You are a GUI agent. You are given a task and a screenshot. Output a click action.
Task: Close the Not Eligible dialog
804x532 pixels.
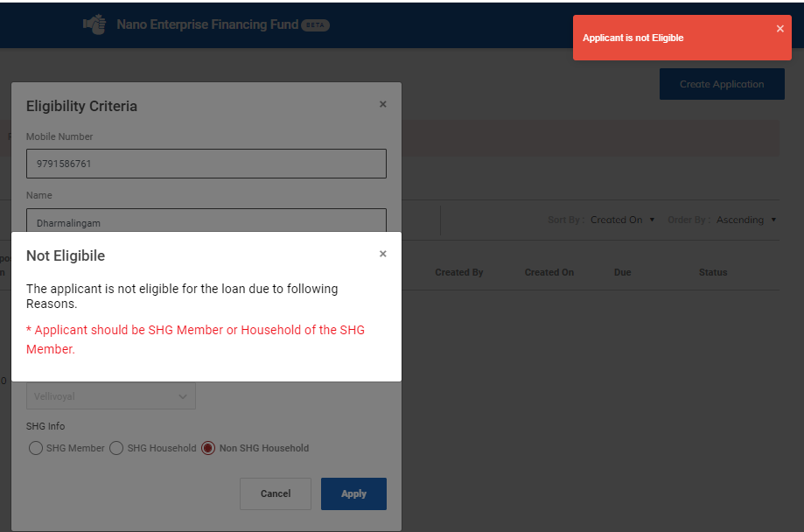[x=382, y=254]
